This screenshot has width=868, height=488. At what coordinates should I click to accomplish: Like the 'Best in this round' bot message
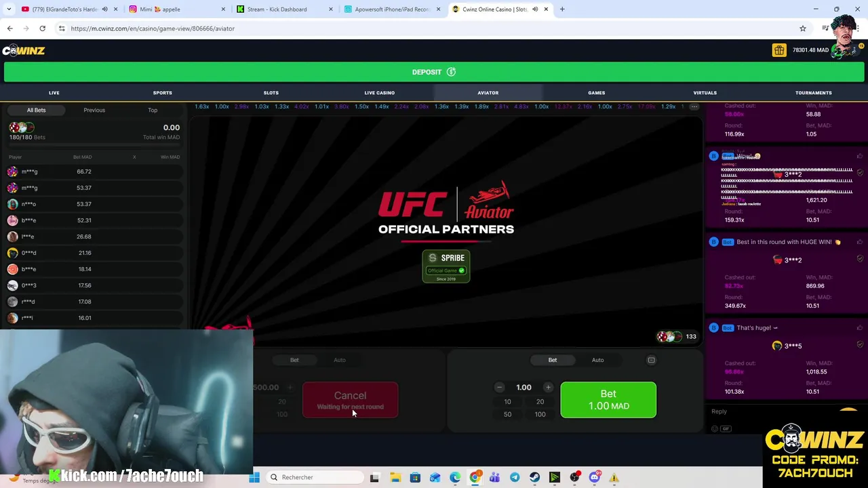[859, 242]
